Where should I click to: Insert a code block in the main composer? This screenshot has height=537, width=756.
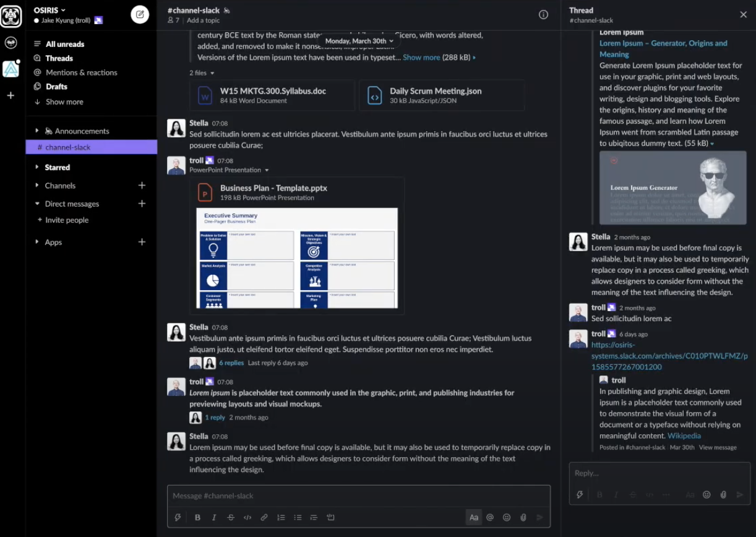(330, 518)
